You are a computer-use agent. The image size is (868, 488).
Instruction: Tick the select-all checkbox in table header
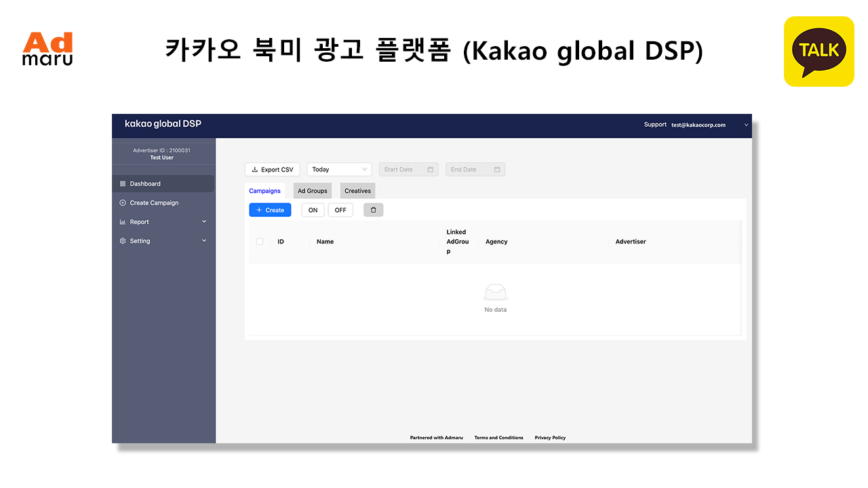point(260,241)
